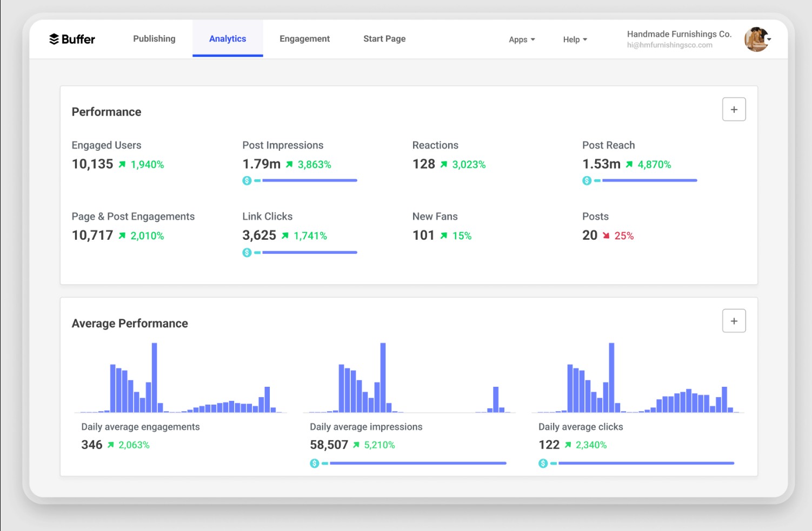Select the Analytics tab
The height and width of the screenshot is (531, 812).
tap(228, 39)
